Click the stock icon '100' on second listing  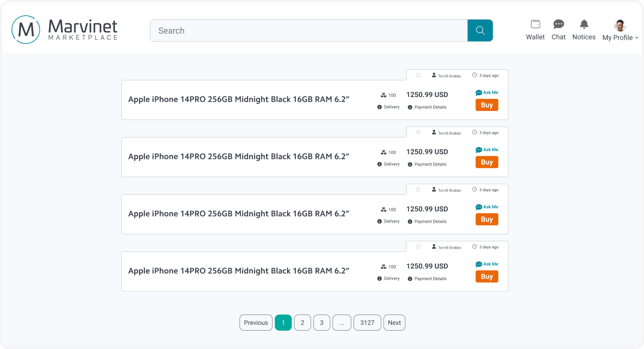(x=389, y=153)
